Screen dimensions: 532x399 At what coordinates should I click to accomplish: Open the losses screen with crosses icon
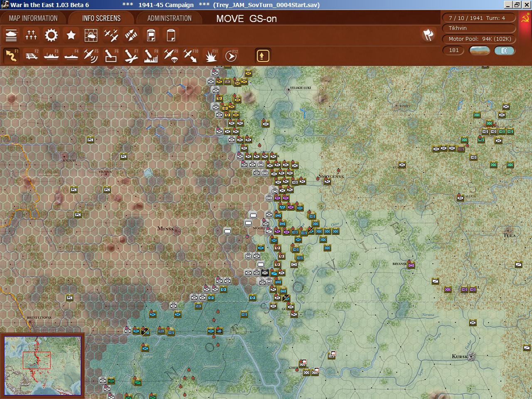(x=31, y=35)
